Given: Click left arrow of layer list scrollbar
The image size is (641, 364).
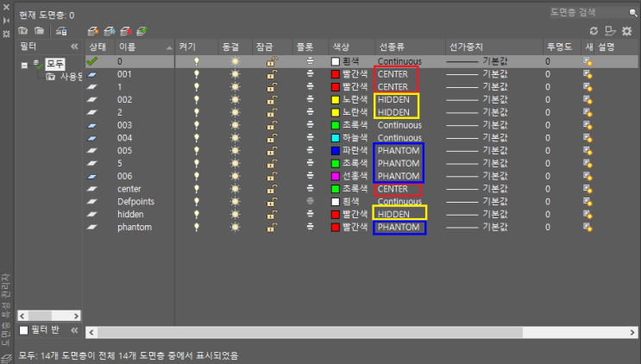Looking at the screenshot, I should pyautogui.click(x=91, y=332).
